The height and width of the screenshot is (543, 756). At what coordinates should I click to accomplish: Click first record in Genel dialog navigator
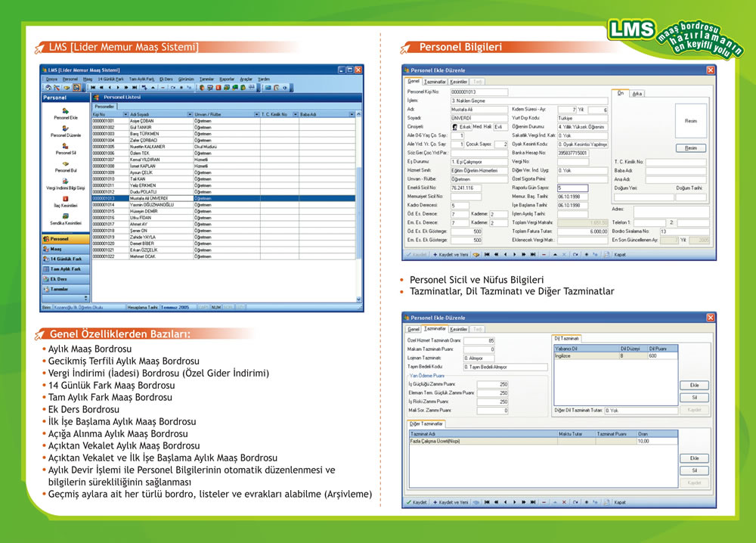[486, 255]
